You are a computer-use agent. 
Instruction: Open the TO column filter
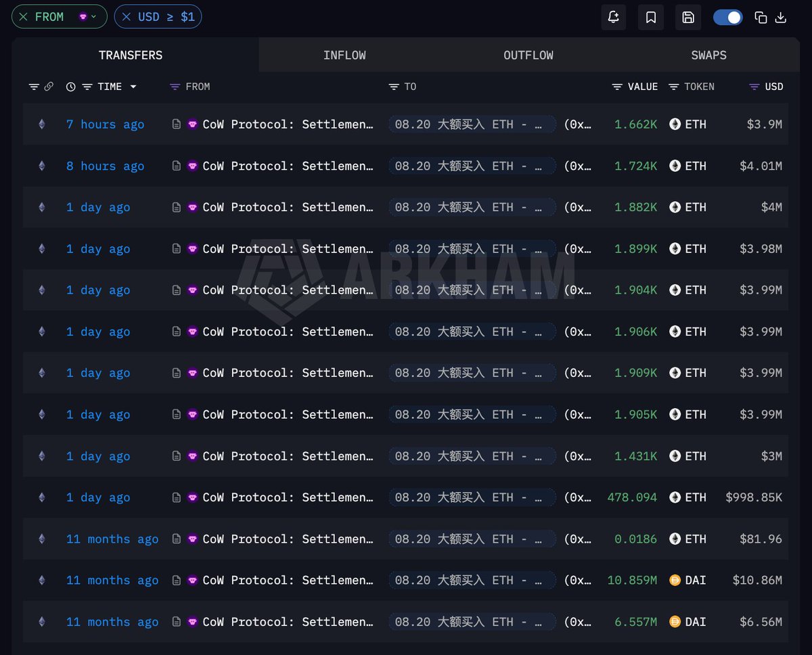click(394, 87)
